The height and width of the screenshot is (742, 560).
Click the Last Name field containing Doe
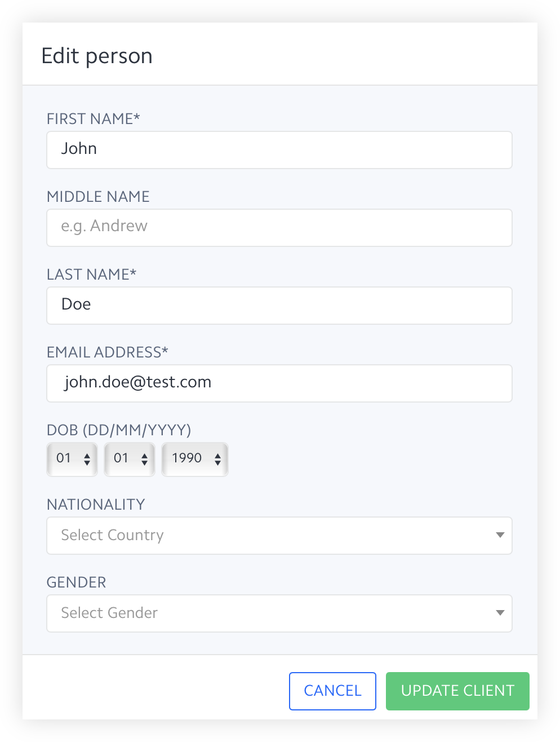(279, 306)
